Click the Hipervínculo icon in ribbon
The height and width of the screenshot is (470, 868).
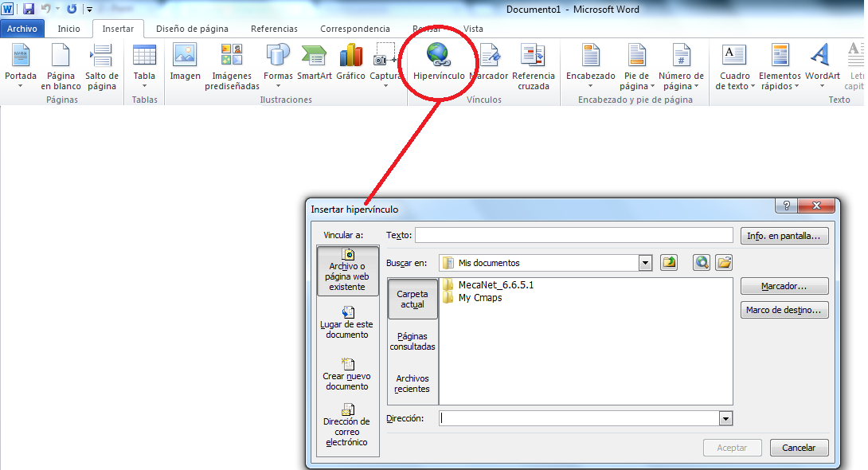438,56
